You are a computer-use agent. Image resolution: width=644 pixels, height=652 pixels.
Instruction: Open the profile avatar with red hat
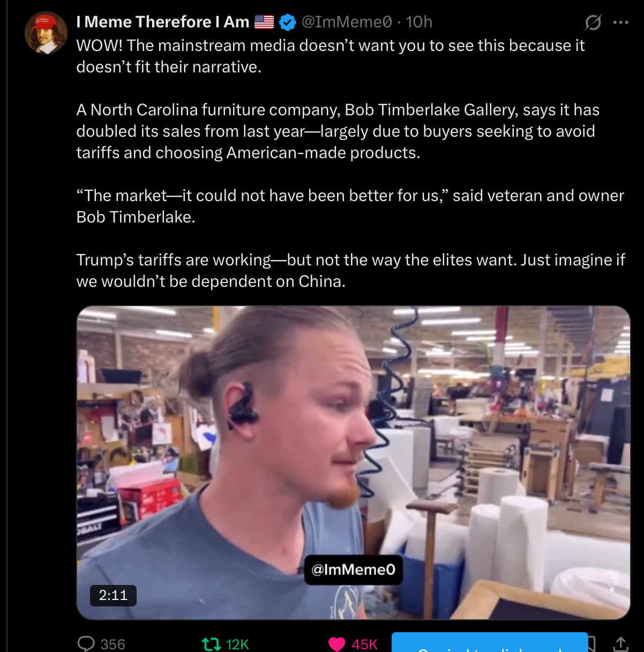coord(46,32)
